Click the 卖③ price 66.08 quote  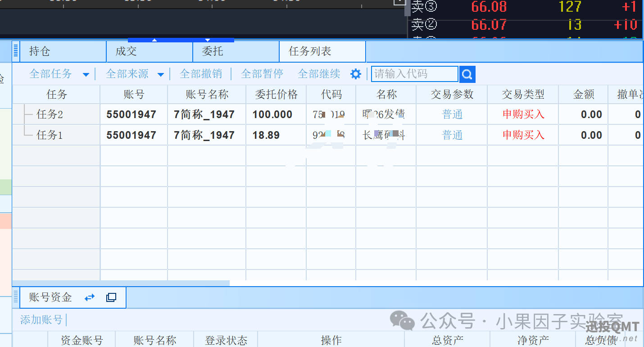[489, 7]
